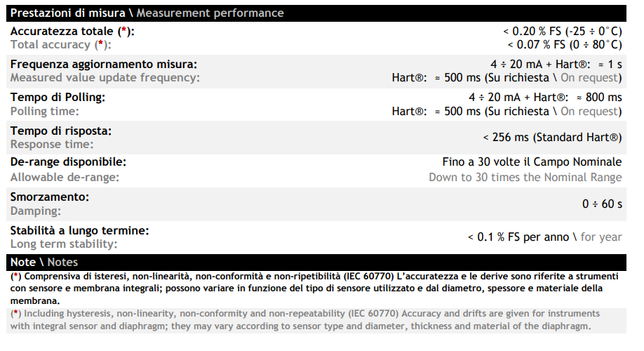Click the "Stabilità a lungo termine" label
Viewport: 644px width, 351px height.
[x=79, y=230]
